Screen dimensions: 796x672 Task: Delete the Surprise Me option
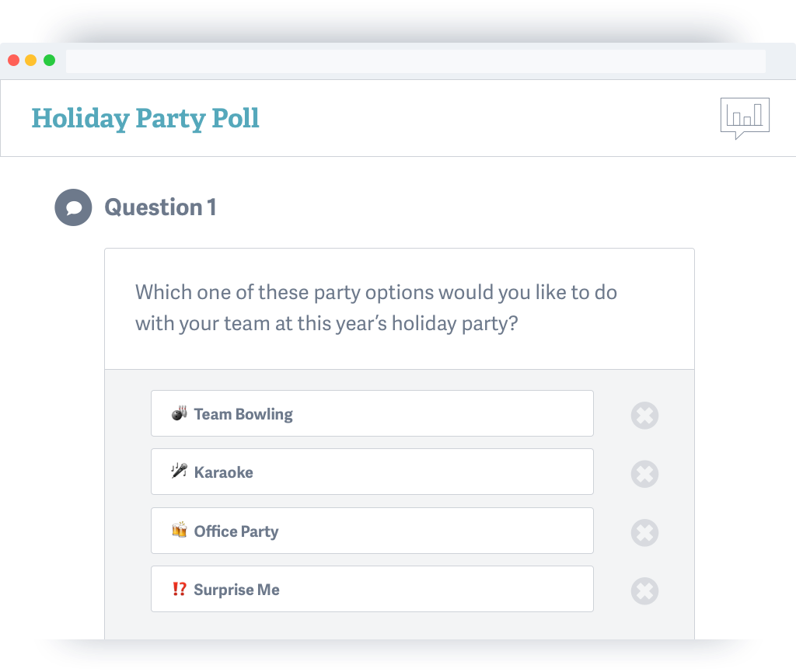click(x=644, y=591)
